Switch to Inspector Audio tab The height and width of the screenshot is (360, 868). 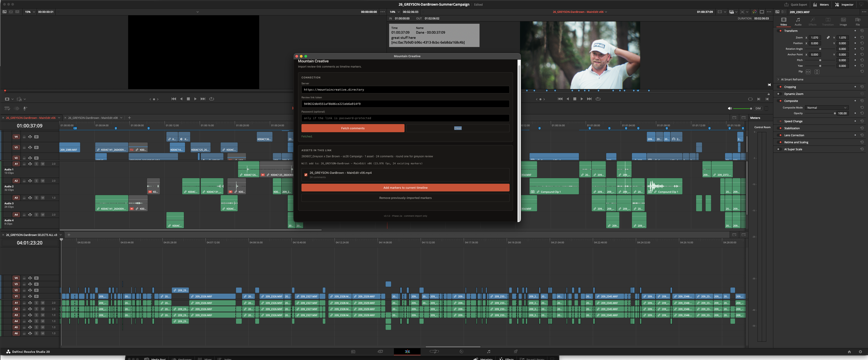[798, 21]
